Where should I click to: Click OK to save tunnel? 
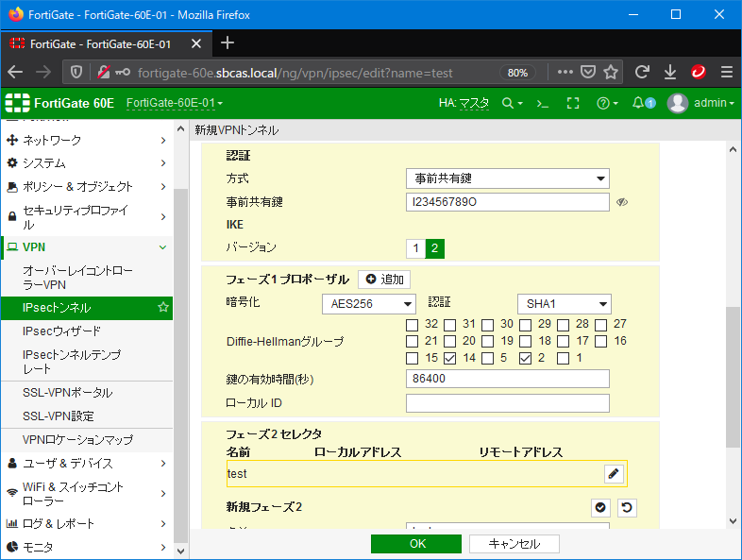point(416,544)
